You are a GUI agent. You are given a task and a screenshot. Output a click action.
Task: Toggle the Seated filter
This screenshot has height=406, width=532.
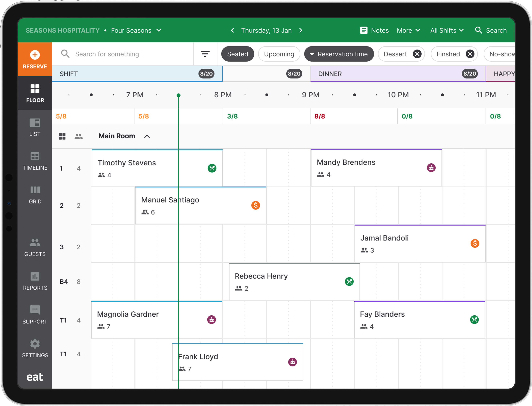click(x=238, y=54)
